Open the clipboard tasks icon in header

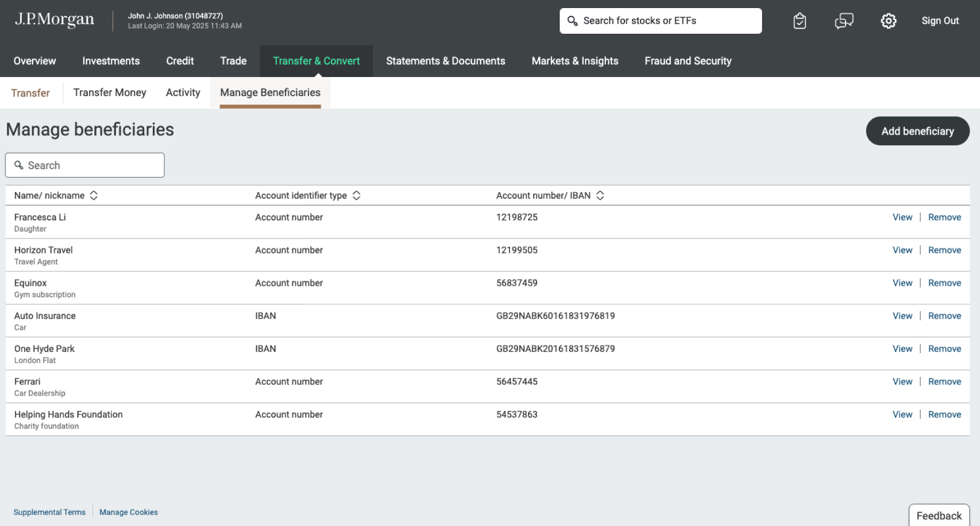pyautogui.click(x=800, y=21)
